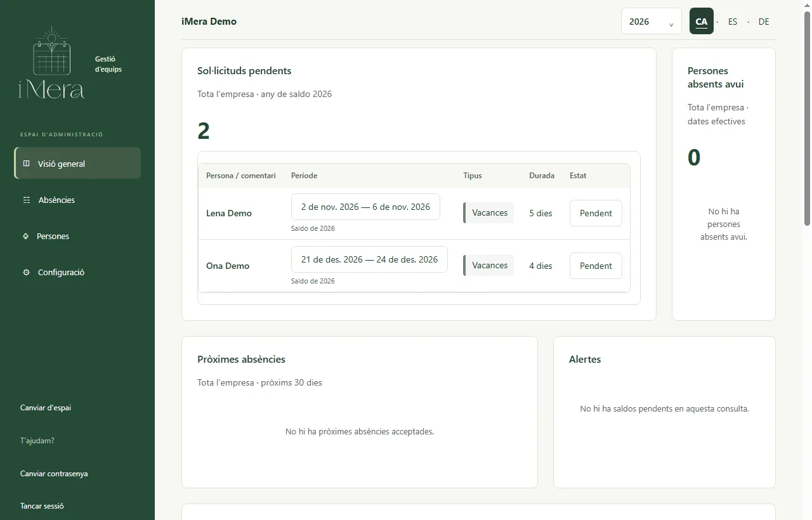Click the Ona Demo name
This screenshot has height=520, width=812.
click(228, 266)
